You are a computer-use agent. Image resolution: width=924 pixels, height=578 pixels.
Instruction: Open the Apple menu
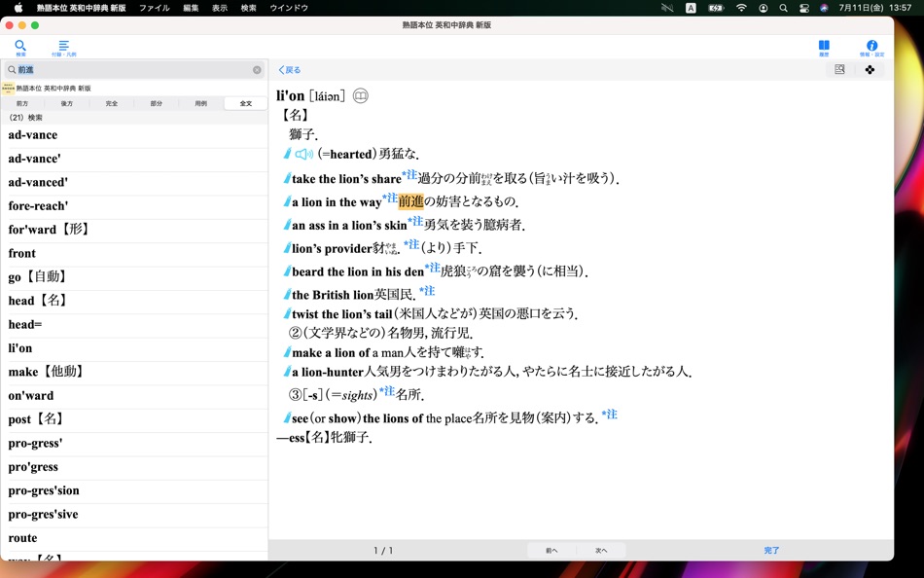coord(18,8)
